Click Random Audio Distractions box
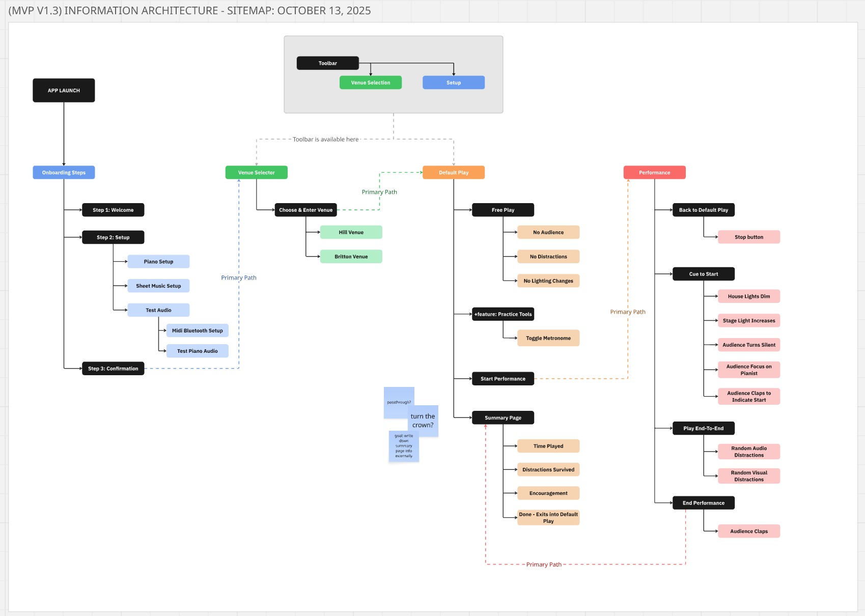 [749, 452]
